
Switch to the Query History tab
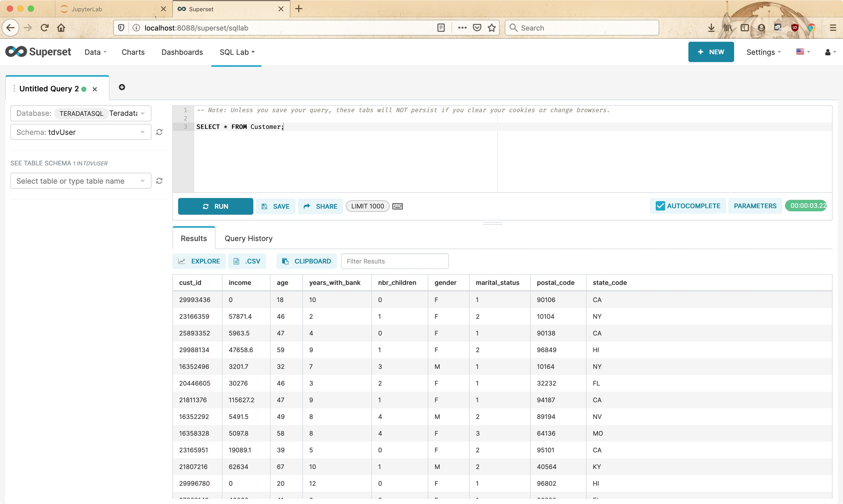(248, 238)
